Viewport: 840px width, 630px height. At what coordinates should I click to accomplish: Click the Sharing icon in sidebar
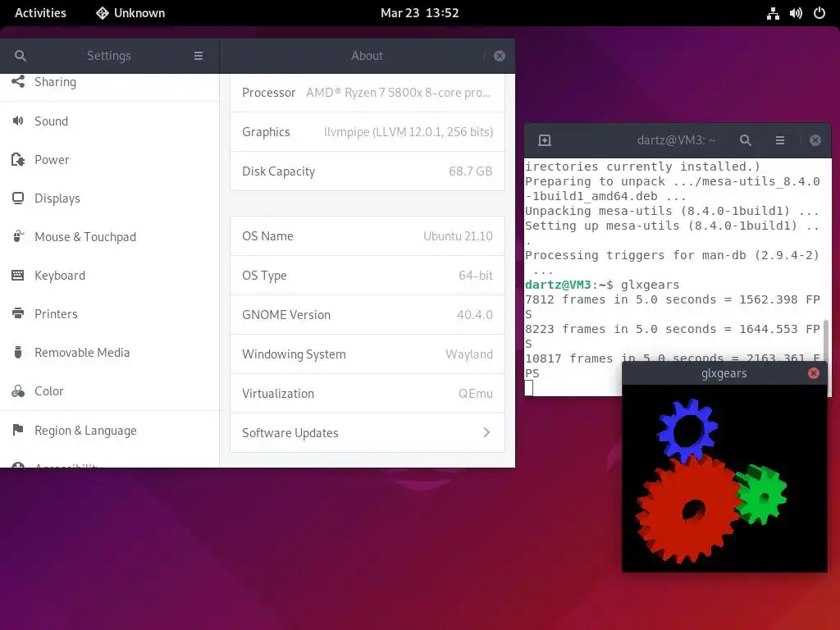pos(18,81)
